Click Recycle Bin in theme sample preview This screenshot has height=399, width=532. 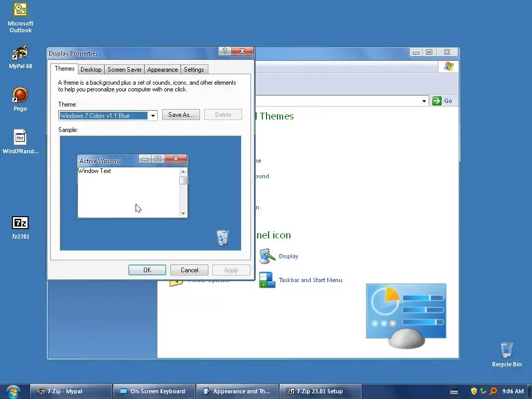pos(222,237)
